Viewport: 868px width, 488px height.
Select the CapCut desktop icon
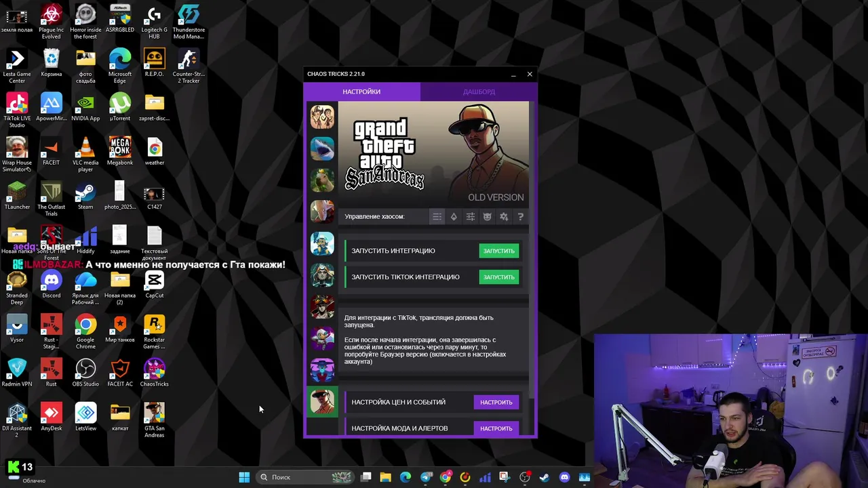[x=154, y=284]
